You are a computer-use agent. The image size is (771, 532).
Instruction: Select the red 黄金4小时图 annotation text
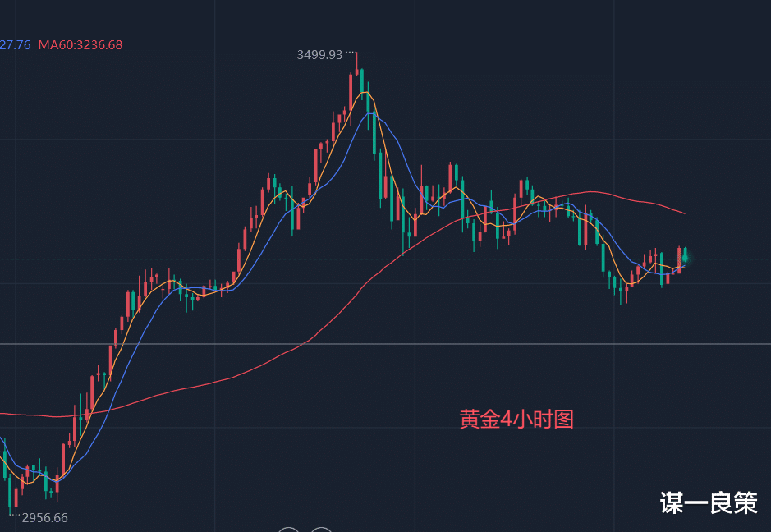point(516,420)
